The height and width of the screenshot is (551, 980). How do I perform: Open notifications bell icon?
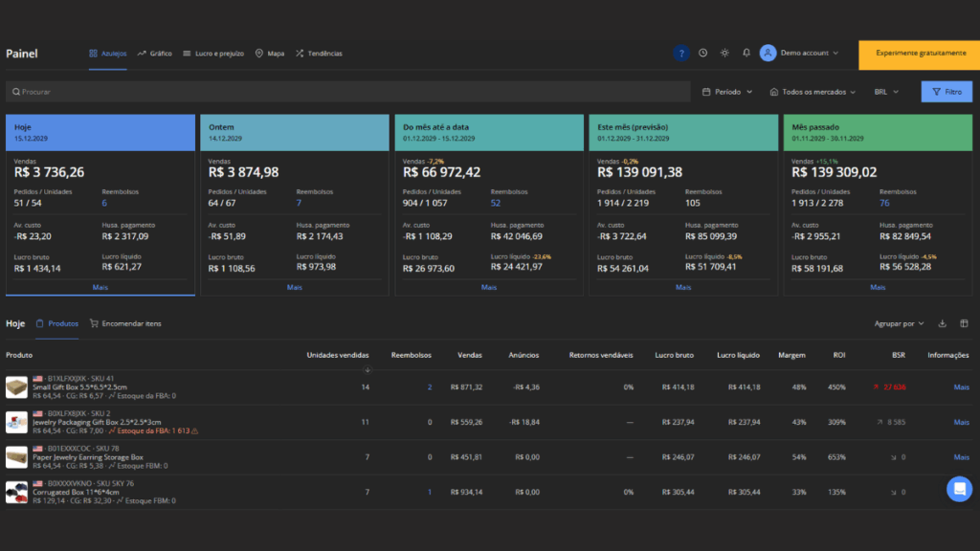[x=746, y=54]
